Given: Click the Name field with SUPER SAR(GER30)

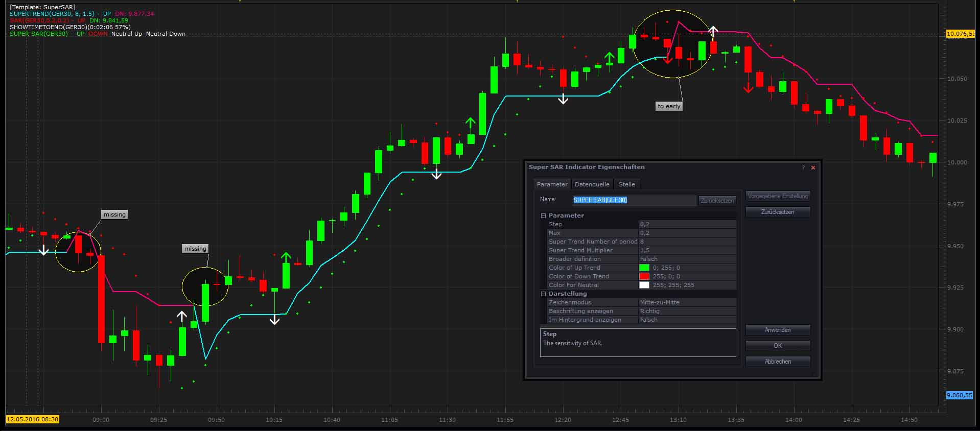Looking at the screenshot, I should 634,200.
